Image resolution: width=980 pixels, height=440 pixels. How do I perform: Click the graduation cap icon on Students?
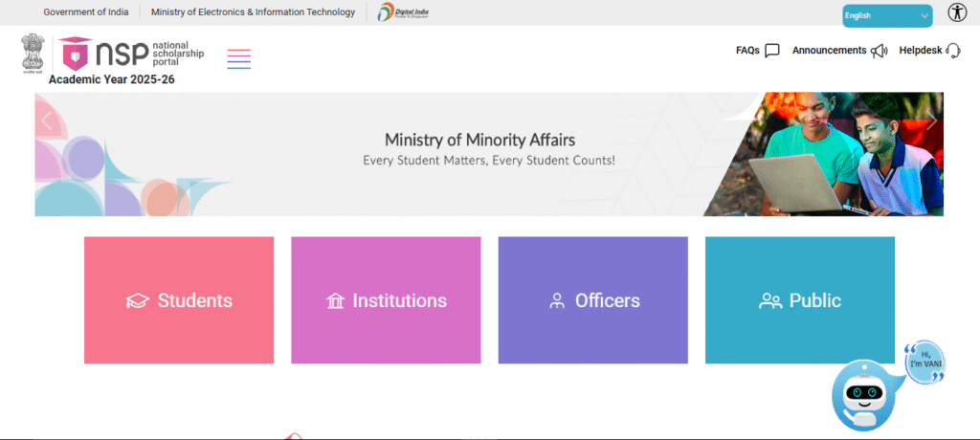[138, 301]
